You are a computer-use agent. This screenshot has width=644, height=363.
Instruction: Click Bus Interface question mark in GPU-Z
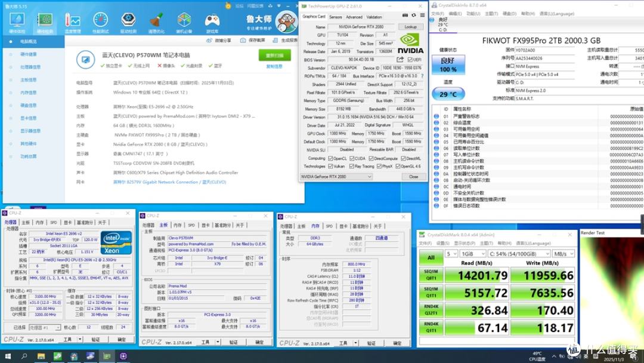pyautogui.click(x=422, y=76)
